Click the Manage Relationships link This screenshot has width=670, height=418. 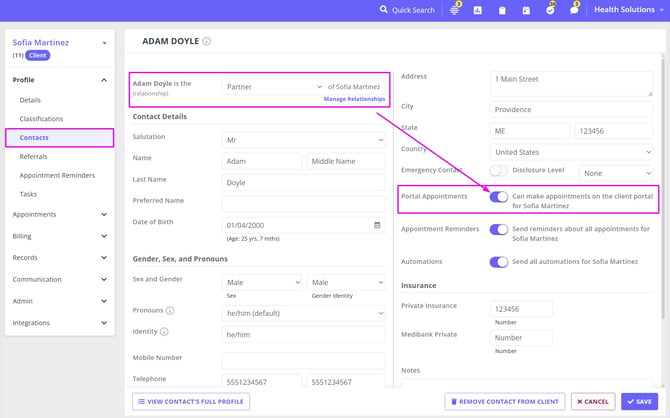(x=354, y=100)
